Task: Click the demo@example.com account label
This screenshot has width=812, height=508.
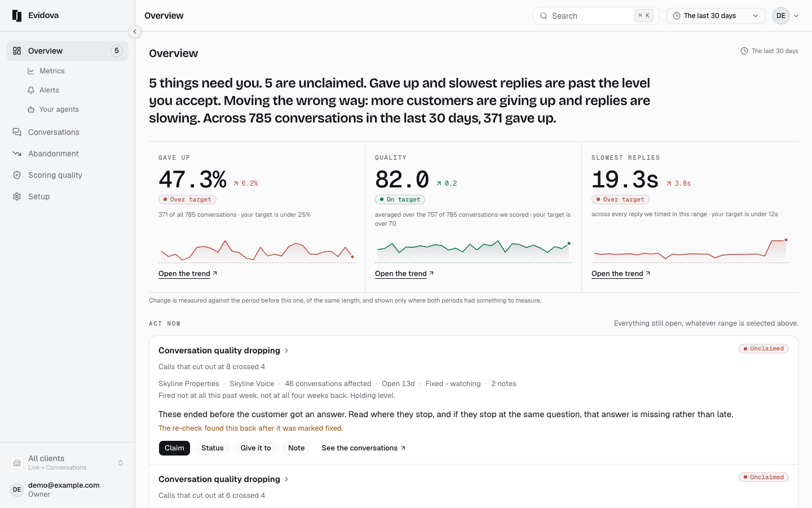Action: 64,485
